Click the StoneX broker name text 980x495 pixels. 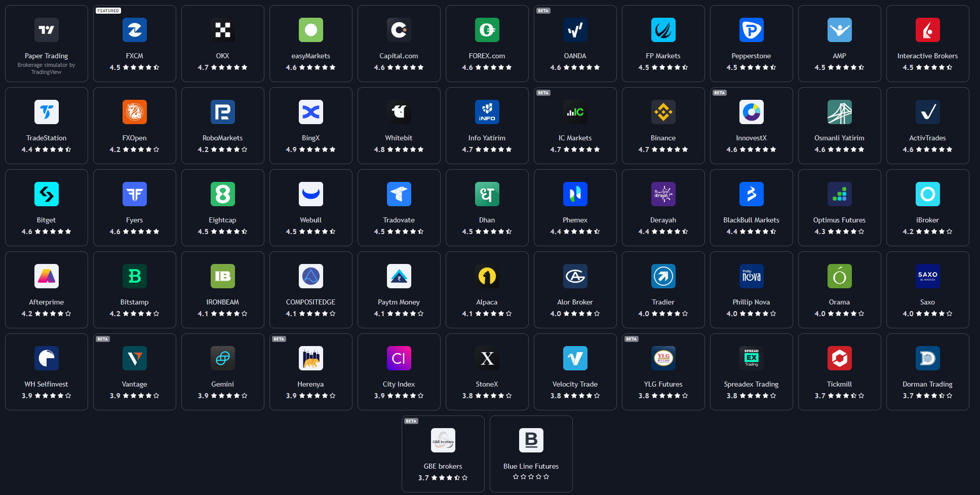pos(487,384)
